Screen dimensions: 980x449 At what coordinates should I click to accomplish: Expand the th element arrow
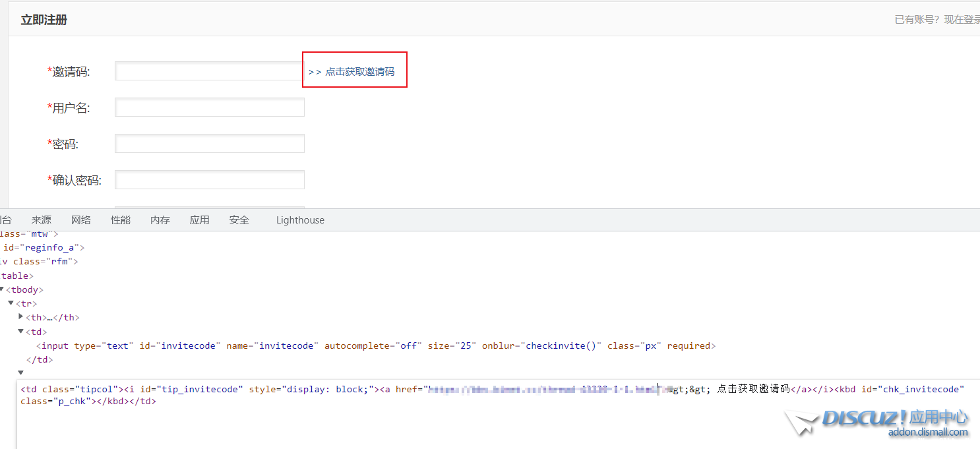pos(21,317)
